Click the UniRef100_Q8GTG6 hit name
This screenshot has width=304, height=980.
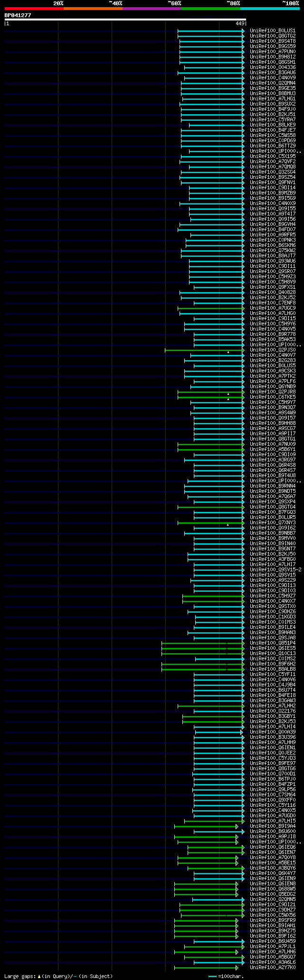pos(273,768)
